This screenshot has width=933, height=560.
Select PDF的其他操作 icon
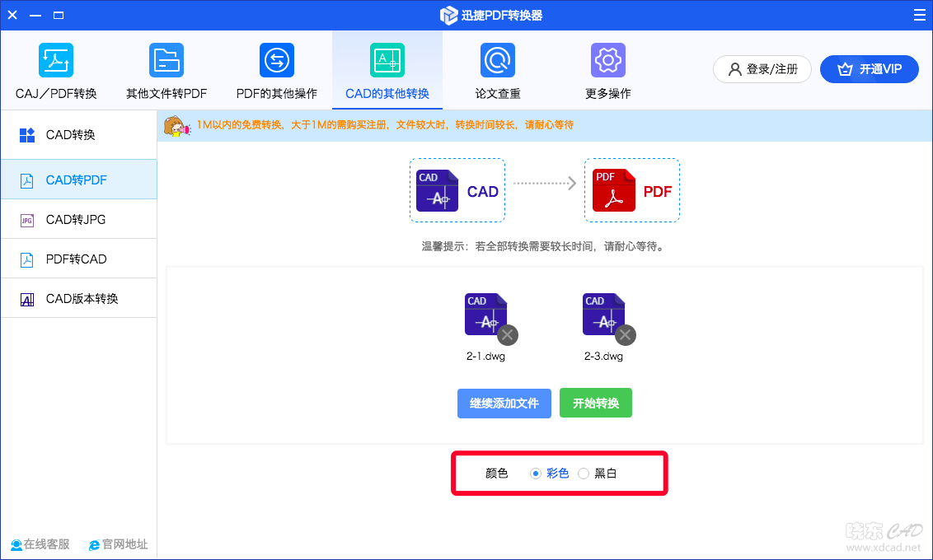(x=277, y=60)
